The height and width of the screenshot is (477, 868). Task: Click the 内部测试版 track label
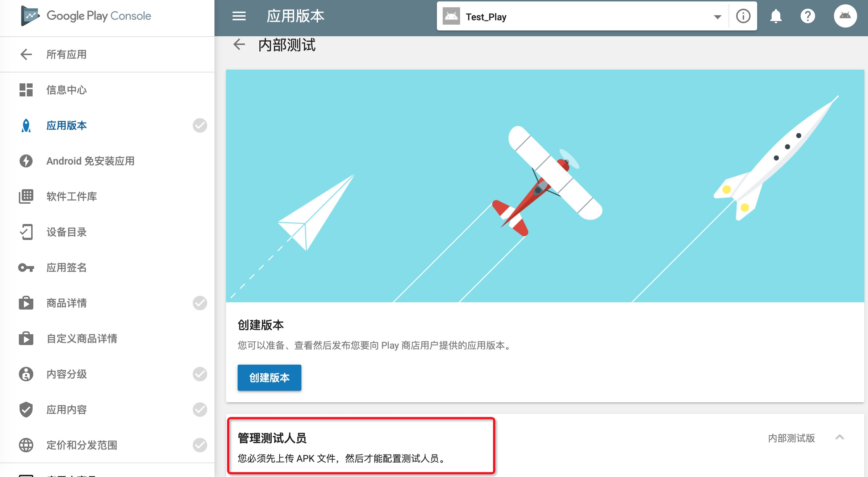tap(791, 438)
